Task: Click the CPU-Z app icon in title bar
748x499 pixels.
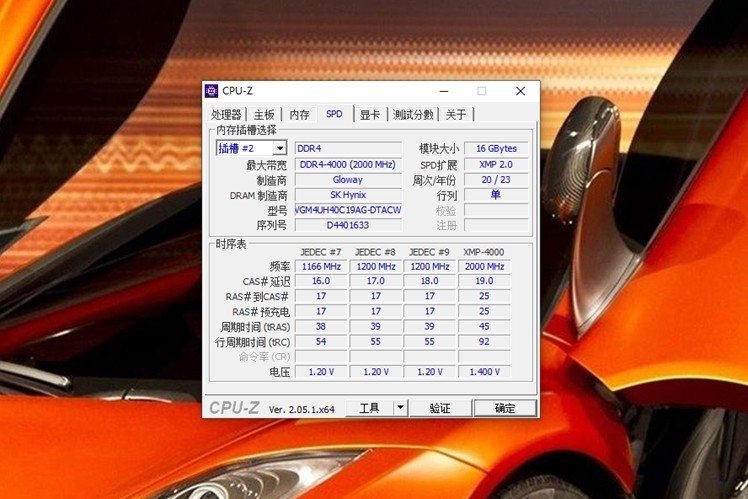Action: coord(211,91)
